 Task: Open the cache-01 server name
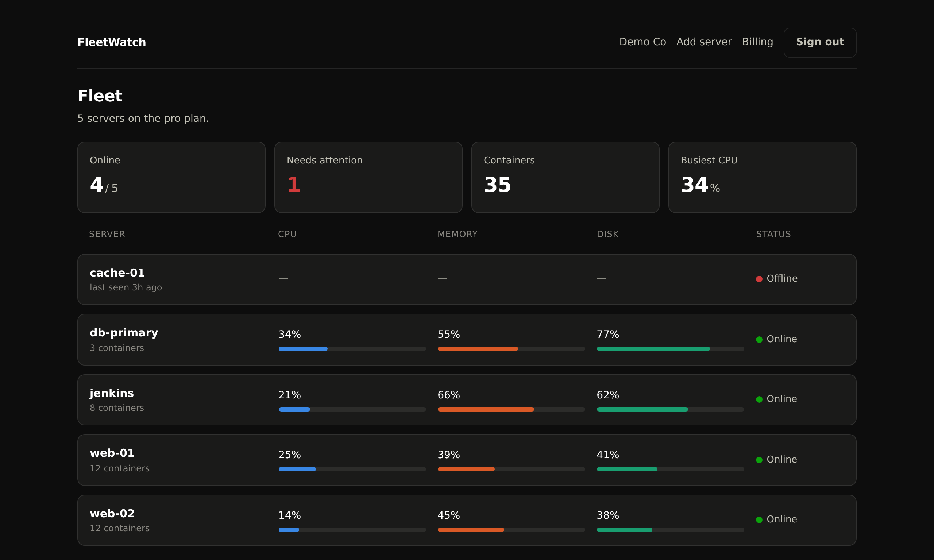[117, 273]
